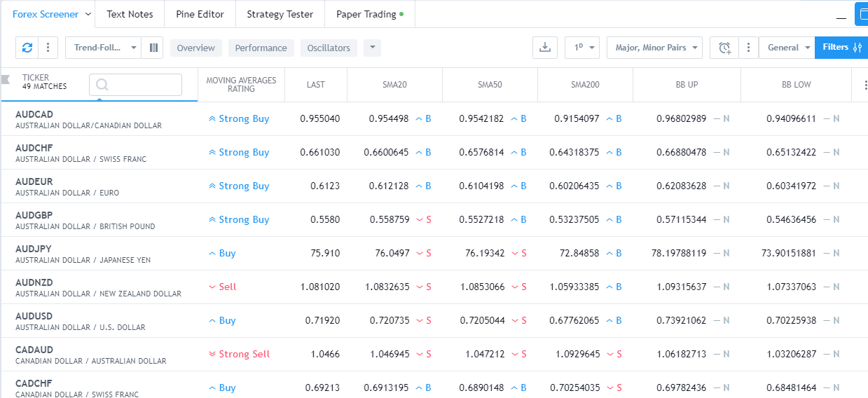Image resolution: width=868 pixels, height=398 pixels.
Task: Open the table column options three-dot icon
Action: (864, 85)
